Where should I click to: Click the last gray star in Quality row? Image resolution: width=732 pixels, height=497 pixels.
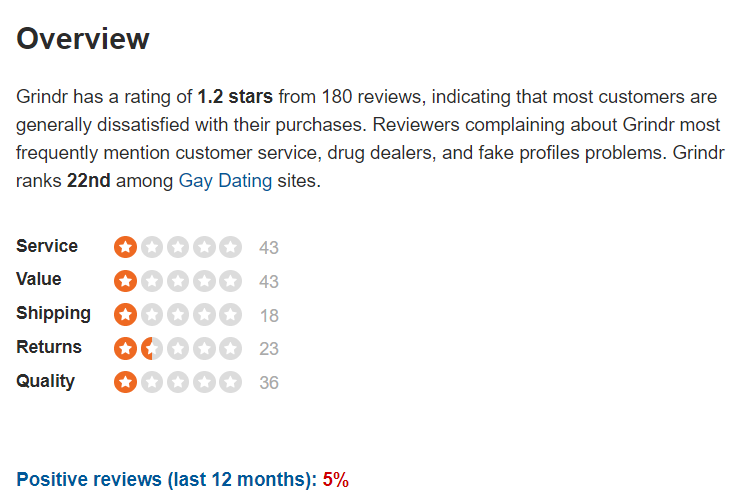(231, 382)
